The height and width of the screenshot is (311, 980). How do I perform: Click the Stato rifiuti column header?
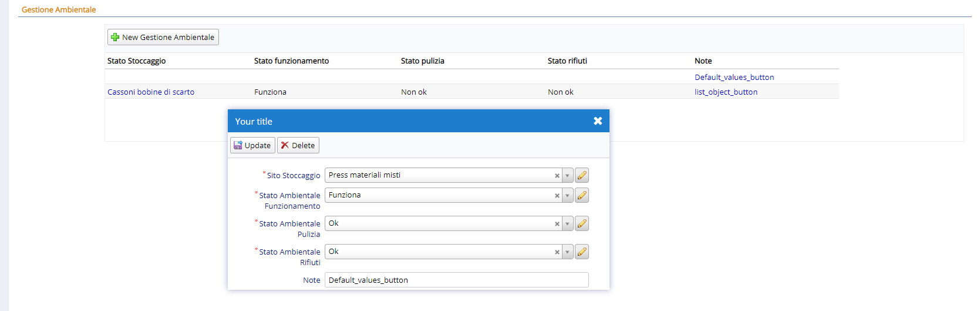point(567,61)
